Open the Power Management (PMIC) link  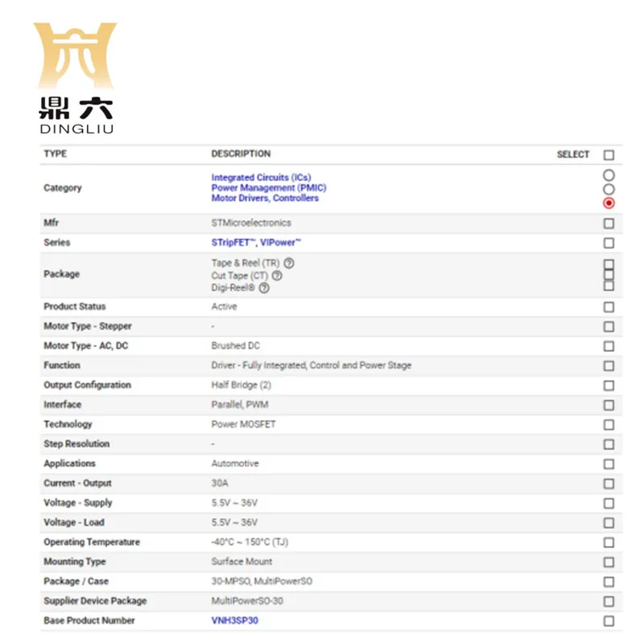click(269, 188)
